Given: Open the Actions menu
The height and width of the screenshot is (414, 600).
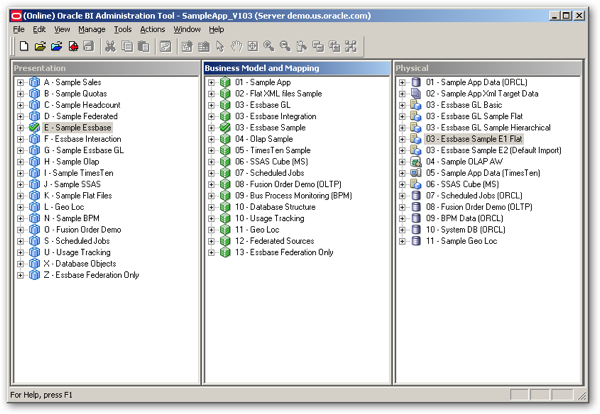Looking at the screenshot, I should click(152, 29).
